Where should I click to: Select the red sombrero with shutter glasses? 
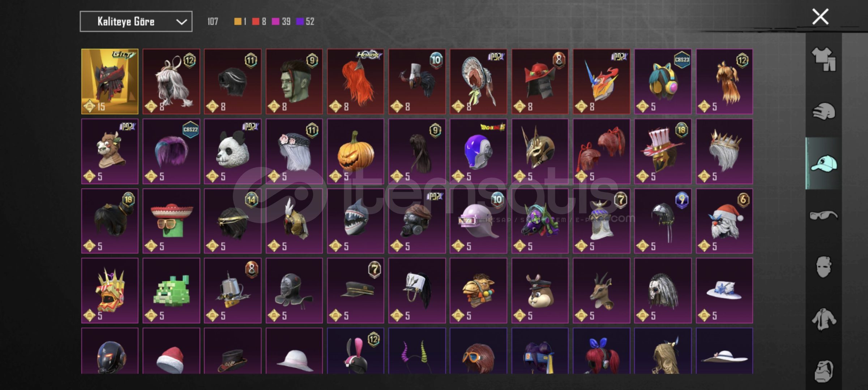(x=171, y=221)
